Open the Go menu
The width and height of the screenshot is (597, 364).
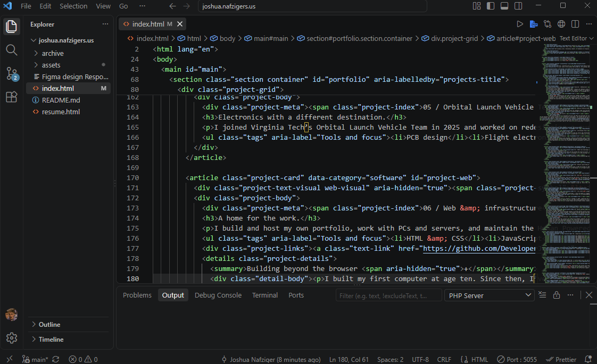(123, 6)
